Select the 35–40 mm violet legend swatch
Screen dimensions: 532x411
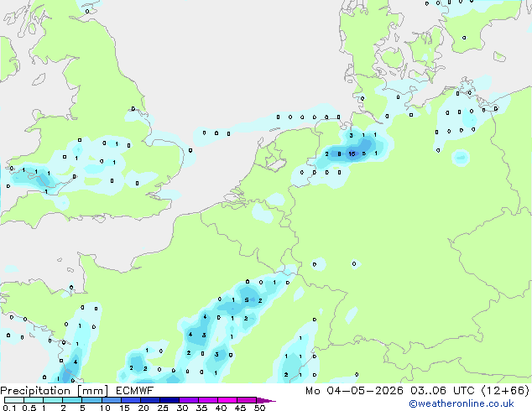pos(207,400)
